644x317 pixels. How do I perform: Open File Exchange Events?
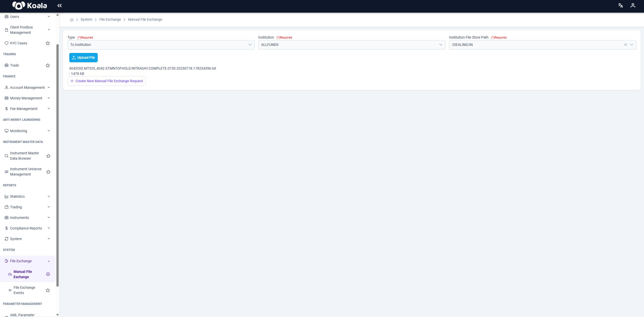tap(24, 290)
